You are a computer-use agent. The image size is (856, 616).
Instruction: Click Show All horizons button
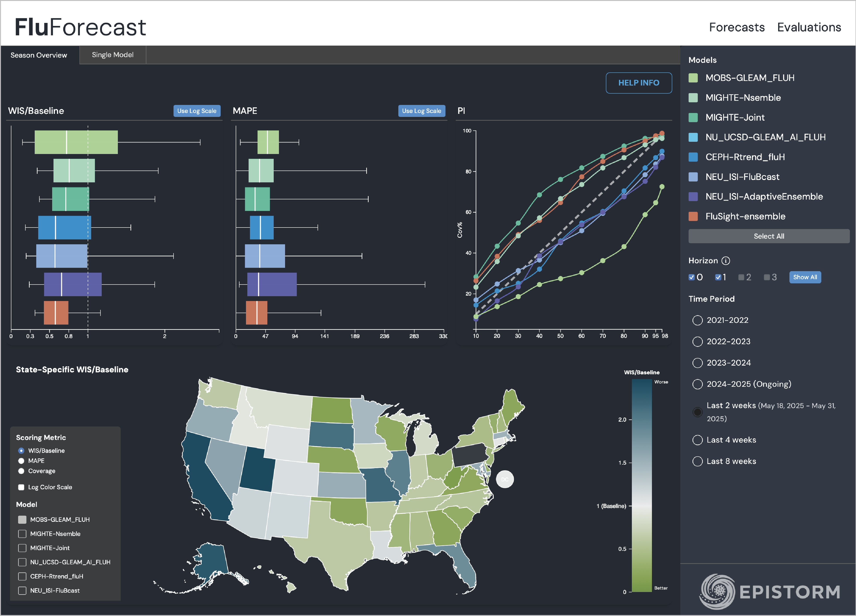click(x=805, y=277)
